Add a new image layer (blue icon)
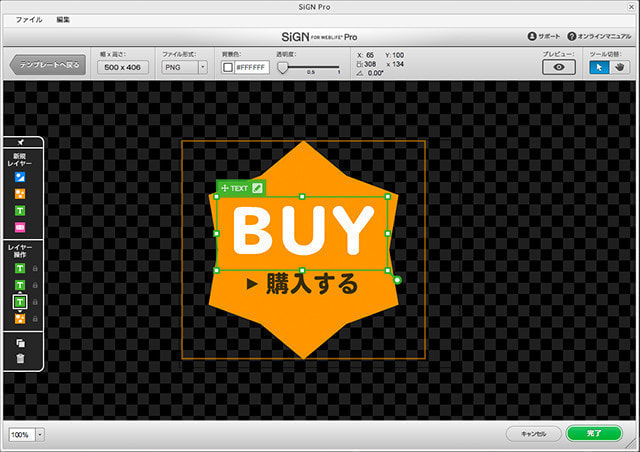640x452 pixels. coord(20,177)
